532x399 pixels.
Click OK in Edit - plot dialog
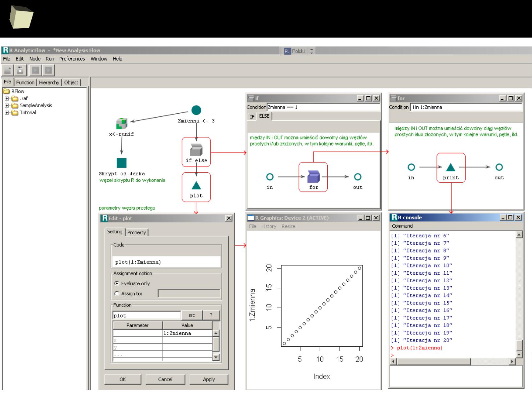click(123, 379)
